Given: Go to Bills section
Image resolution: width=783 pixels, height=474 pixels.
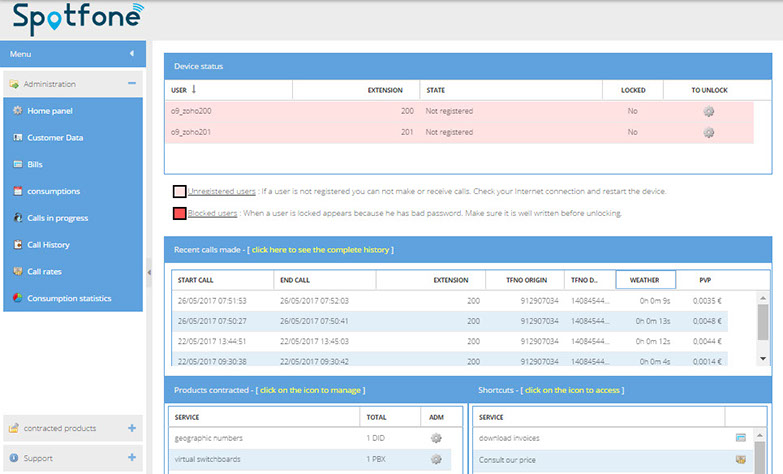Looking at the screenshot, I should point(34,164).
